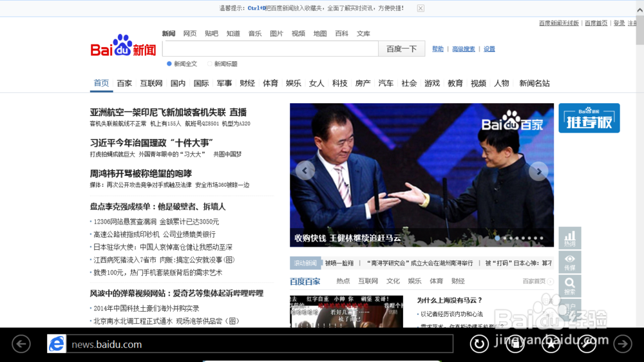Open the 搜索 magnifier icon in sidebar

click(570, 286)
